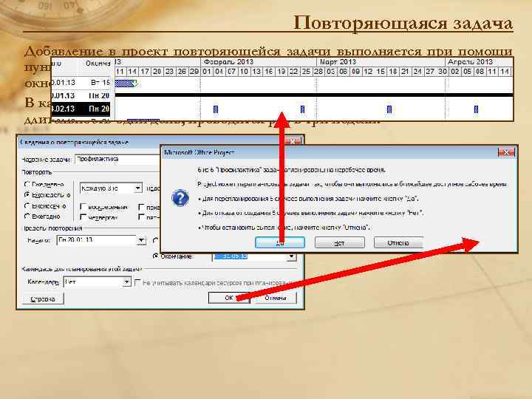Close the recurring task information dialog
The image size is (532, 399).
click(292, 141)
